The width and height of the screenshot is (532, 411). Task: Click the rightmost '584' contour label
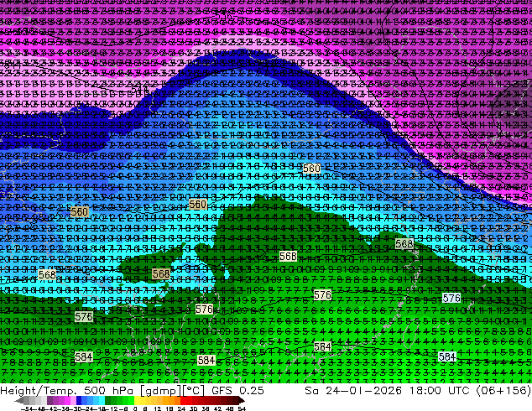coord(447,356)
